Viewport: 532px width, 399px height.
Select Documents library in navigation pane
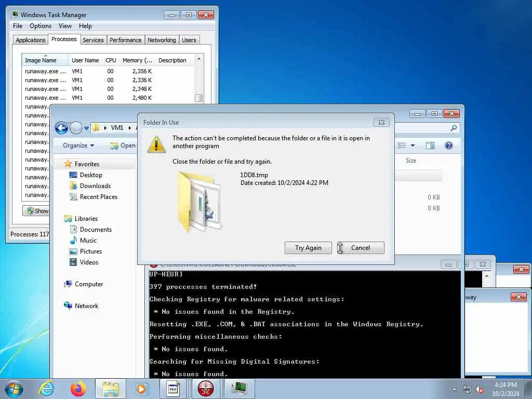point(96,230)
